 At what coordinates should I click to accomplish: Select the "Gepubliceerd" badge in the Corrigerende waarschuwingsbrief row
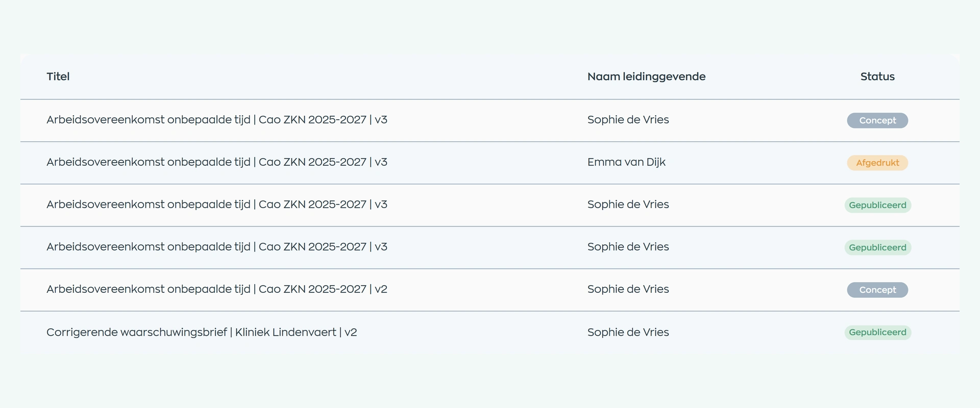coord(877,333)
